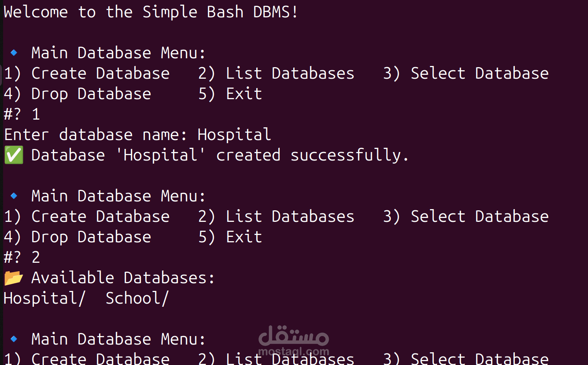
Task: Click the green checkmark success icon
Action: pos(14,155)
